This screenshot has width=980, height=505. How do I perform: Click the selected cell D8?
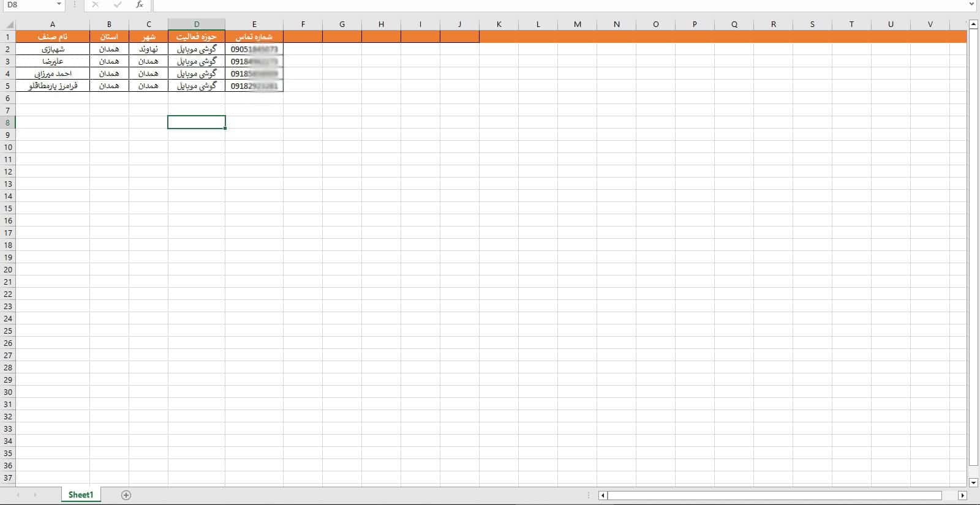tap(197, 122)
